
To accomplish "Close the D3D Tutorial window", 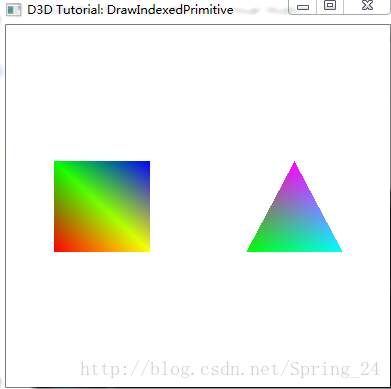I will pyautogui.click(x=367, y=6).
